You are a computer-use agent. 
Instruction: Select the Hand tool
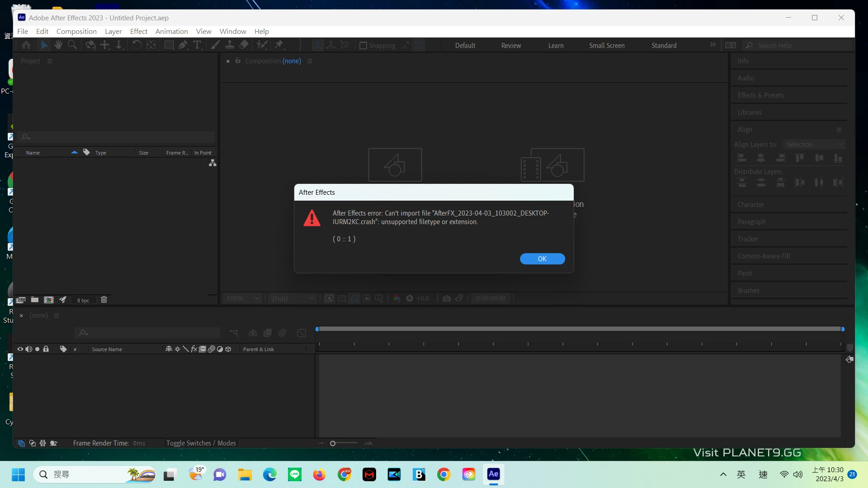click(58, 45)
